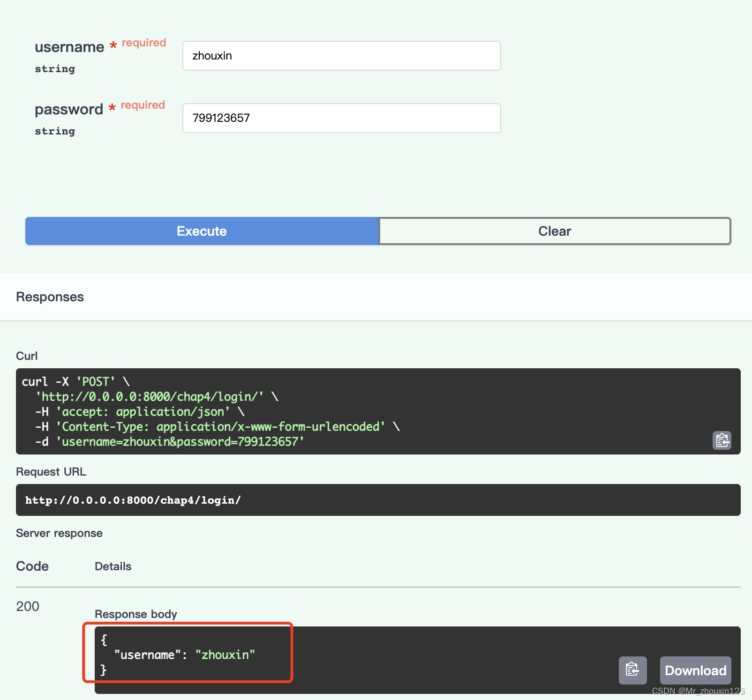The image size is (752, 700).
Task: Click the curl URL line for chap4/login
Action: 157,397
